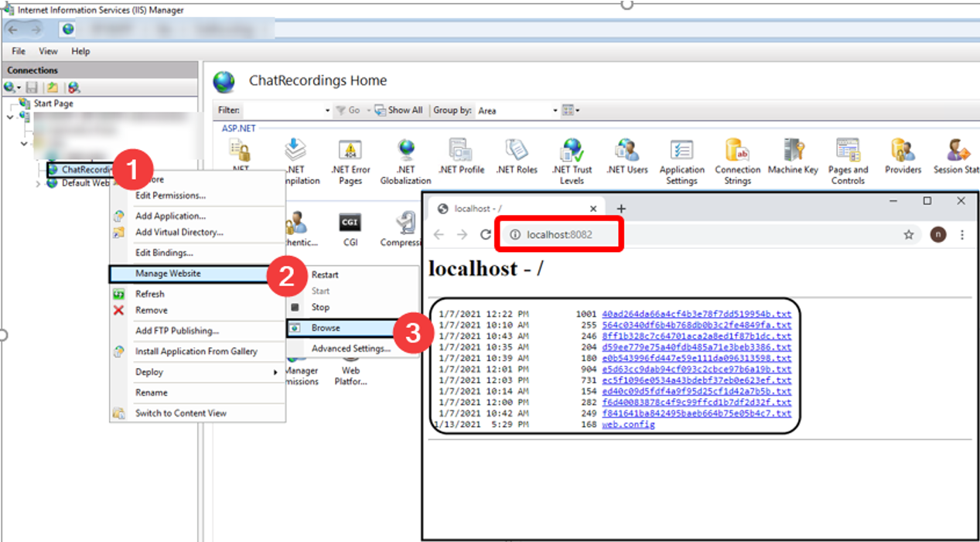
Task: Open the Application Settings feature
Action: click(681, 162)
